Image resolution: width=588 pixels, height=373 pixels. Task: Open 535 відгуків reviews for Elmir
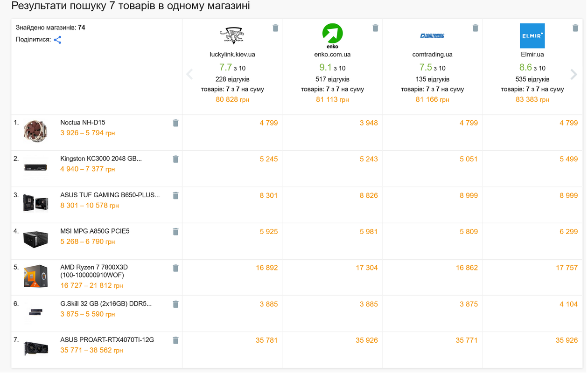click(x=532, y=79)
